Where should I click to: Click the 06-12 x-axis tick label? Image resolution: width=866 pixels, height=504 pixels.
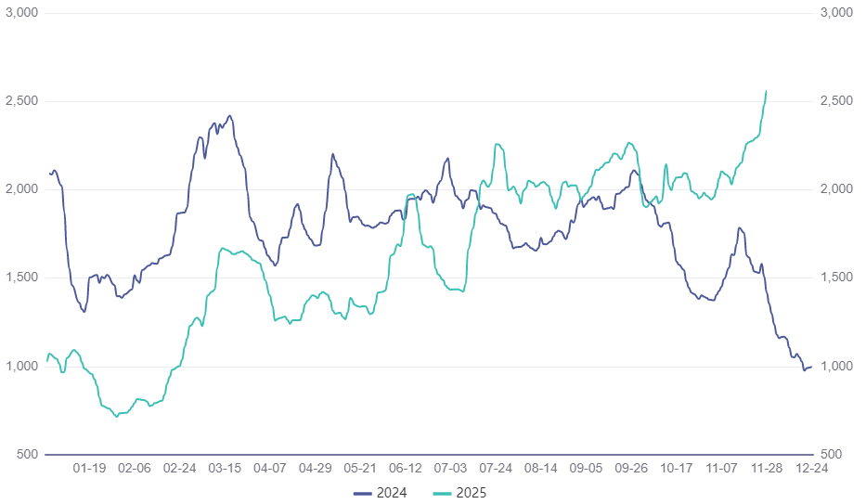pos(406,469)
